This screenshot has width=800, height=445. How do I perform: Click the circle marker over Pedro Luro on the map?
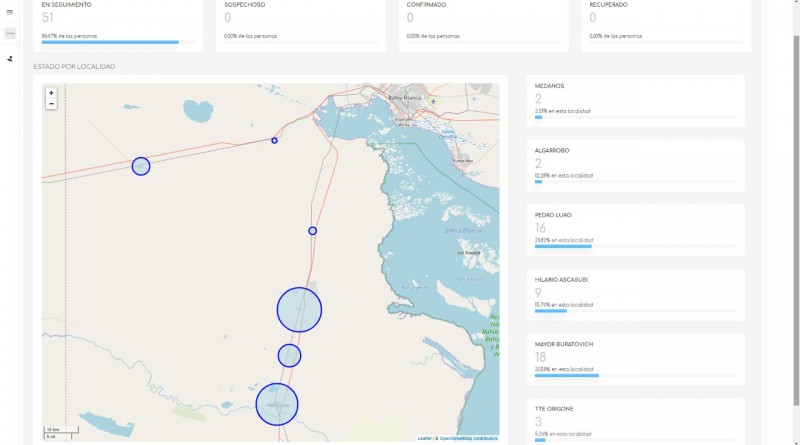[x=277, y=404]
